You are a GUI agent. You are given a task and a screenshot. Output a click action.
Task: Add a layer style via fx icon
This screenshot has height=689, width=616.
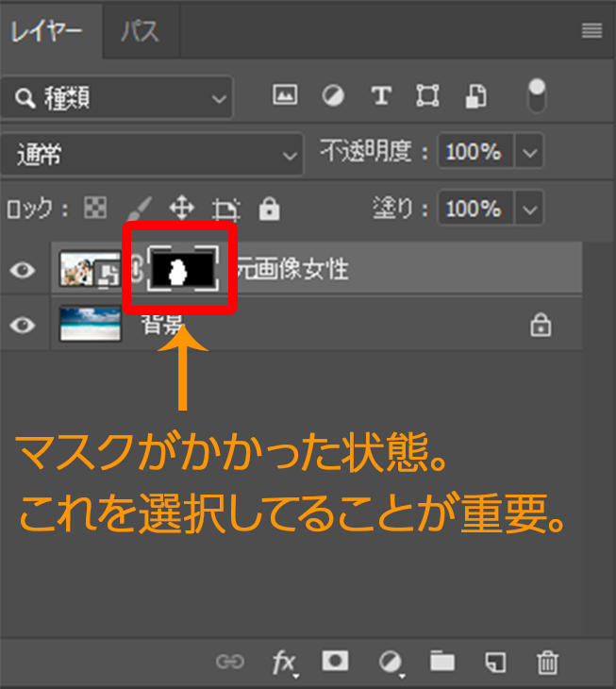tap(283, 663)
